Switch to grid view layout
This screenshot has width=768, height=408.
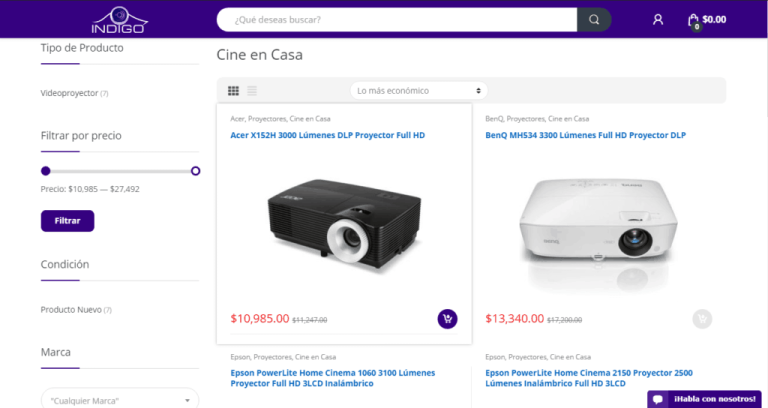pyautogui.click(x=233, y=91)
